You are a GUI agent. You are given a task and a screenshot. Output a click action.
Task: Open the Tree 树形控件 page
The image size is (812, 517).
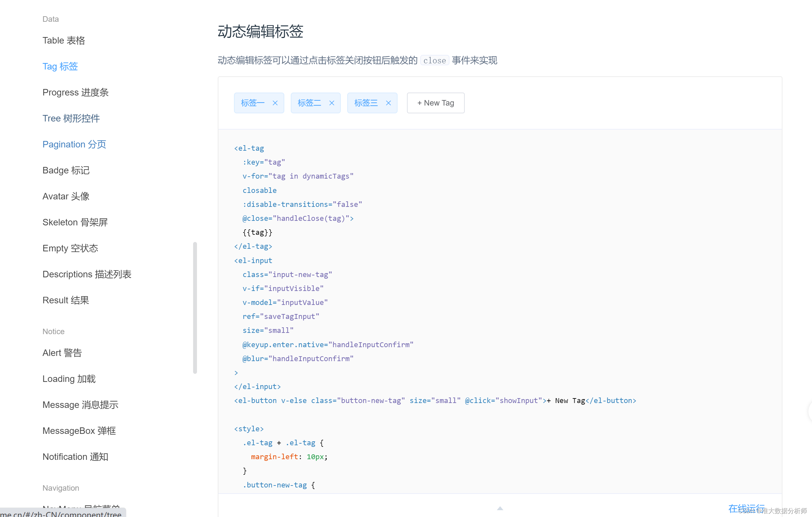pyautogui.click(x=71, y=118)
